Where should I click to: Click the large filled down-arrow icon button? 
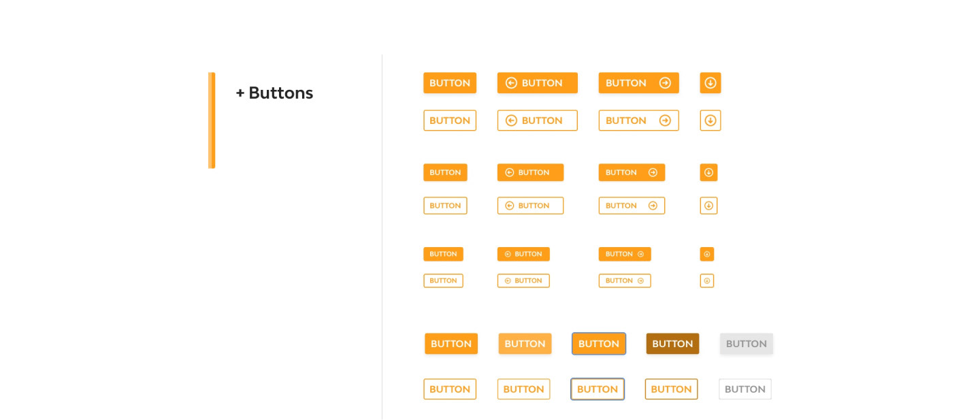(710, 83)
